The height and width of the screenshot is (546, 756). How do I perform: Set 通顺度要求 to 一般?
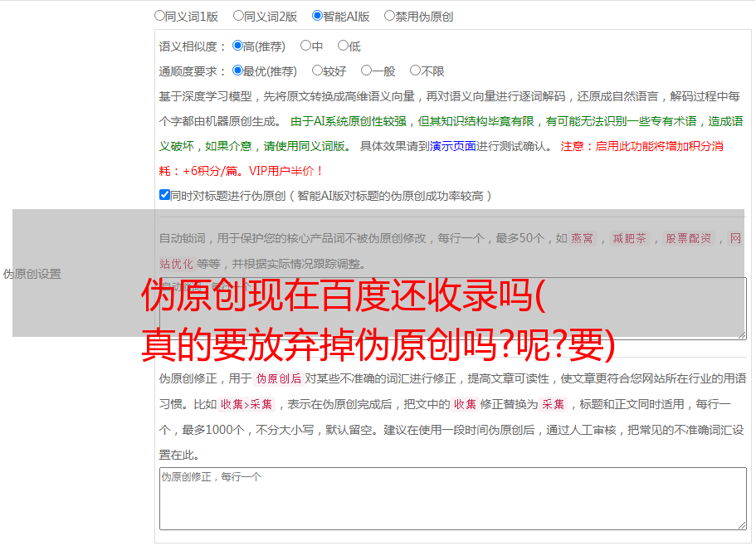pos(367,71)
